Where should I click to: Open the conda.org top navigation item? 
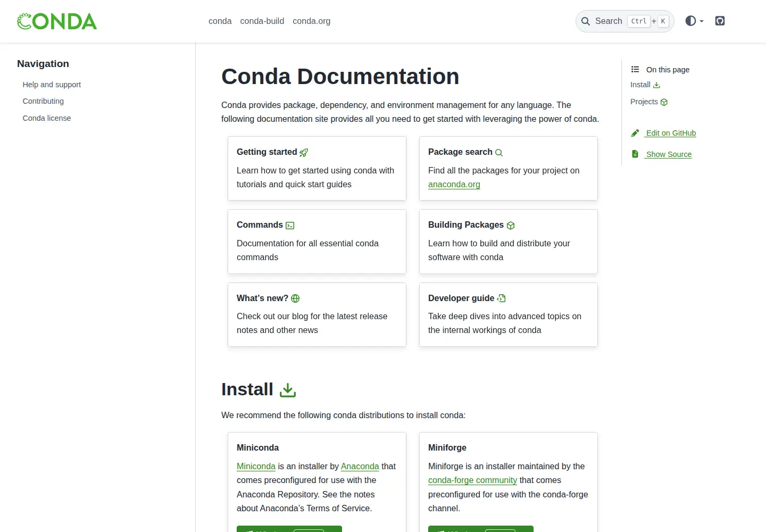(312, 21)
